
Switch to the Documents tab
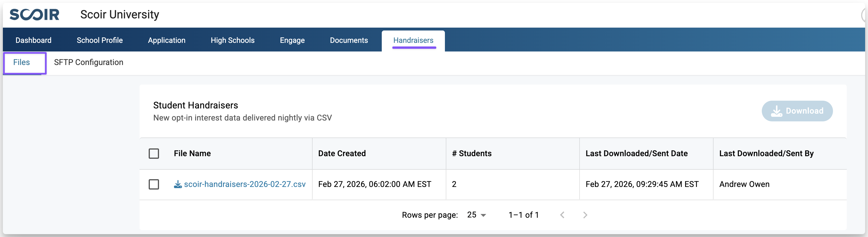click(349, 41)
